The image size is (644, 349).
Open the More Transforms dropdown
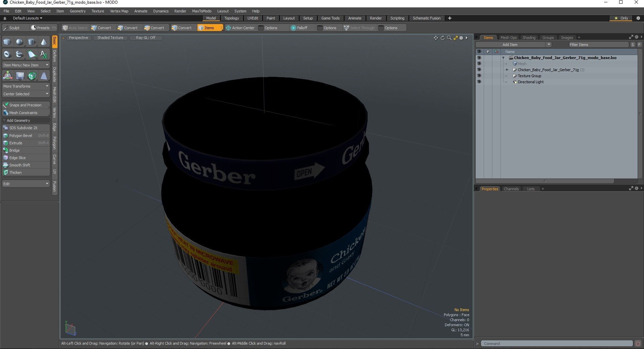[26, 86]
